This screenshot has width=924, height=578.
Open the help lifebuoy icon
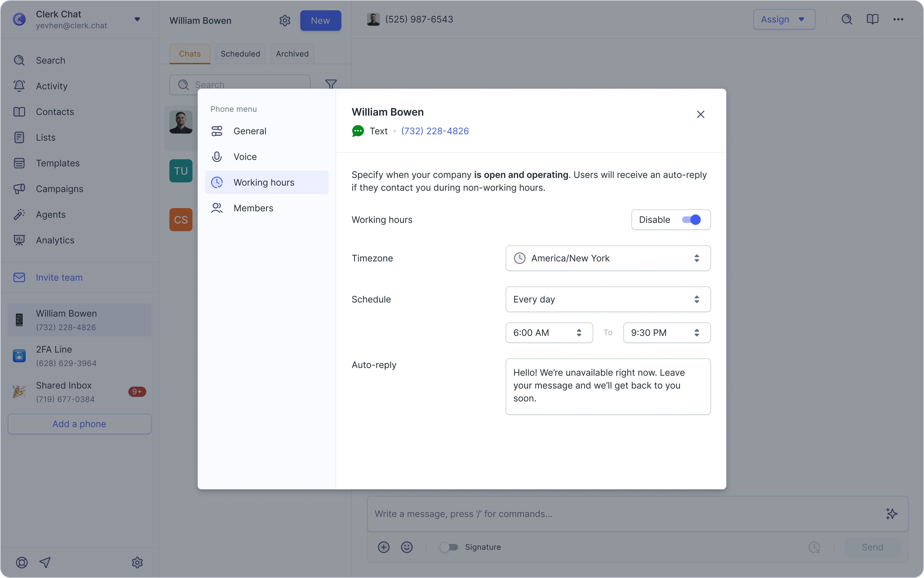pyautogui.click(x=22, y=562)
